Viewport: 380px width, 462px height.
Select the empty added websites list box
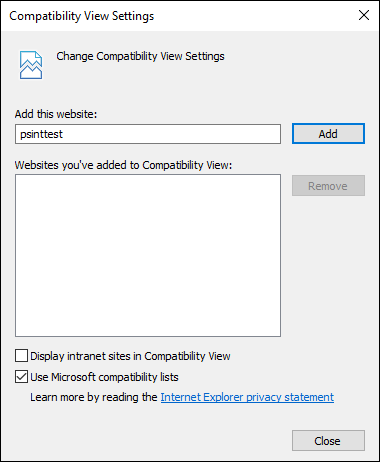[148, 255]
